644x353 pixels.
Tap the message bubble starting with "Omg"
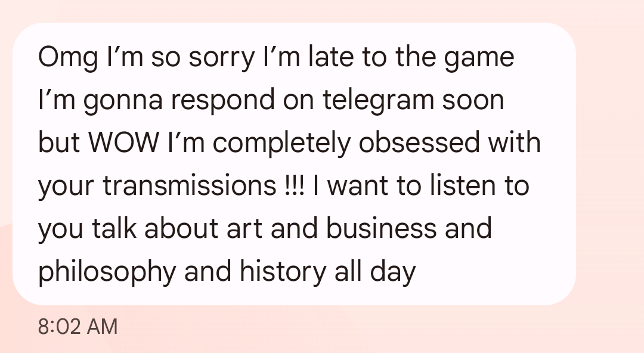click(294, 164)
